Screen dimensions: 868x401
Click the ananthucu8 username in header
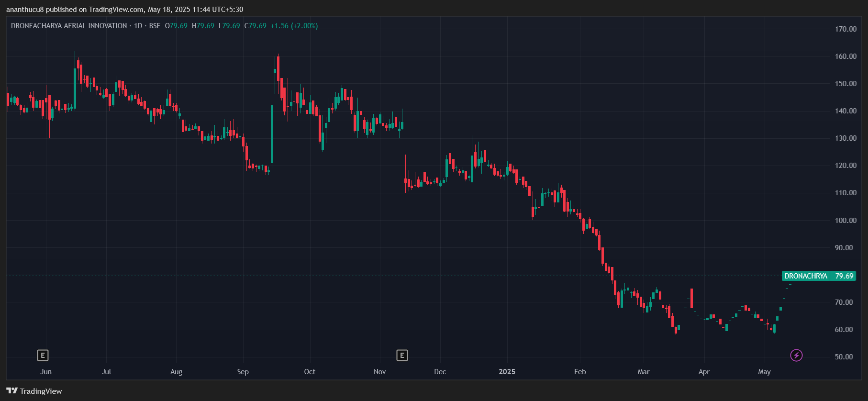(x=25, y=10)
